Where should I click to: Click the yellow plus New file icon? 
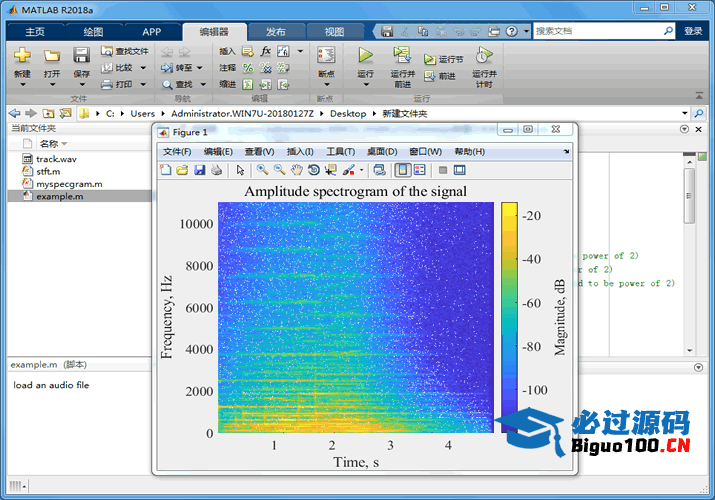(x=22, y=55)
